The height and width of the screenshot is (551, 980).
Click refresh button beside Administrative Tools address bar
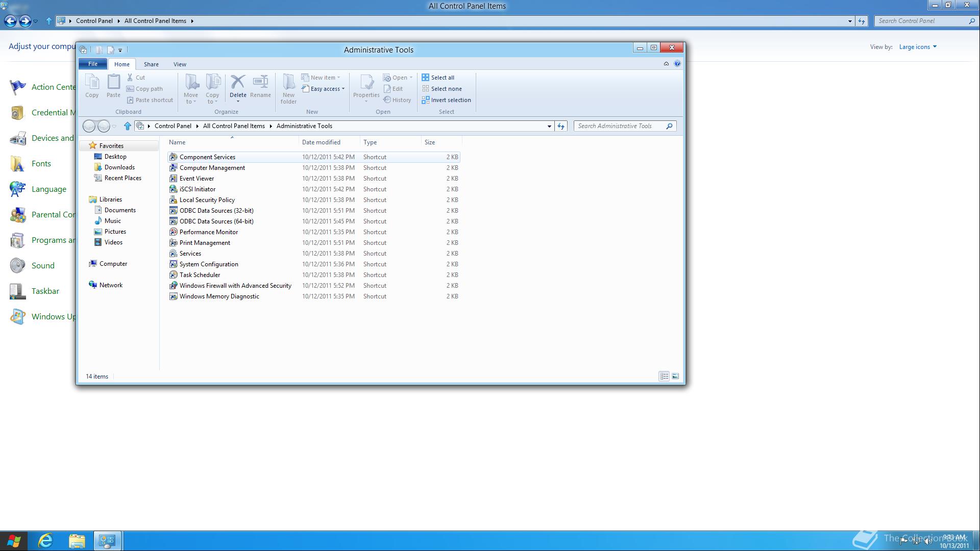tap(561, 126)
